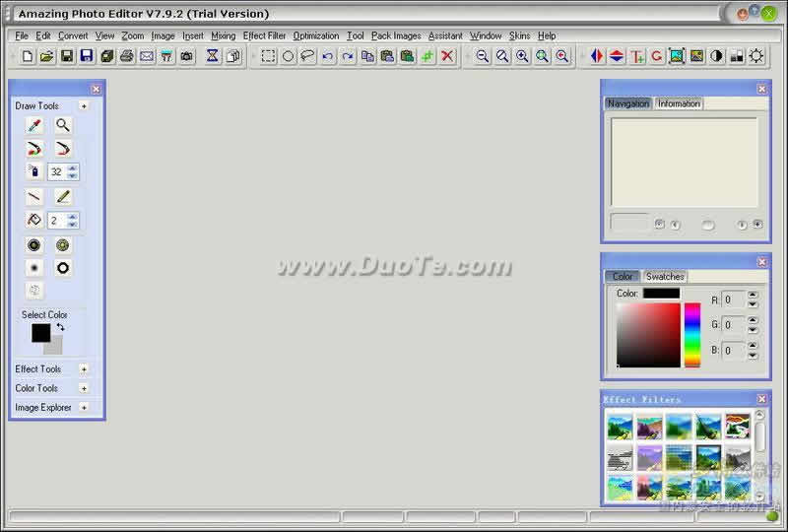788x532 pixels.
Task: Swap foreground and background colors
Action: [x=60, y=327]
